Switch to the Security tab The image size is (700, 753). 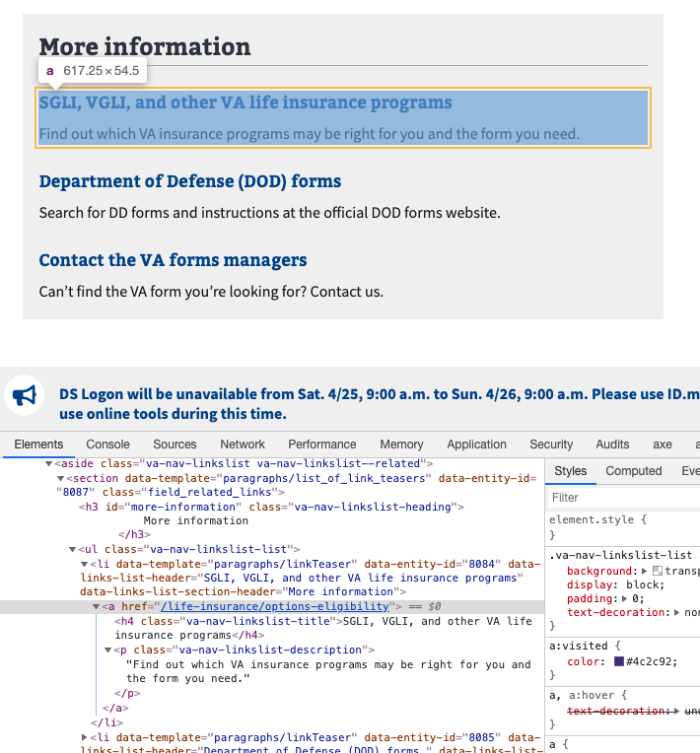pyautogui.click(x=551, y=445)
